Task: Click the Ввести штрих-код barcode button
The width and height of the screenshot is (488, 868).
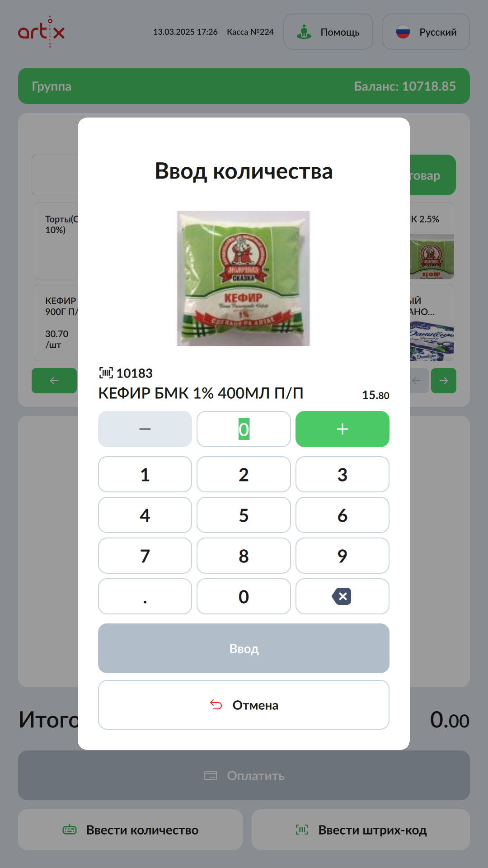Action: [x=361, y=830]
